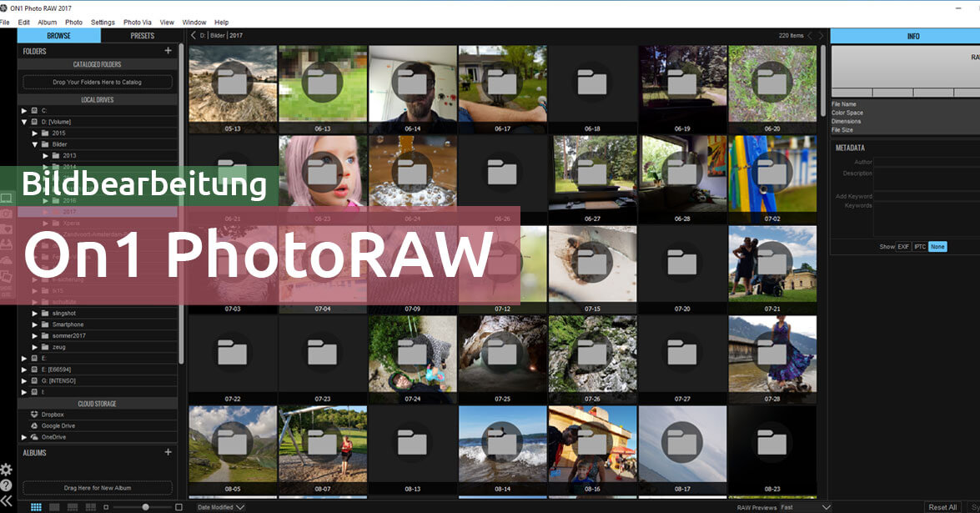Expand the OneDrive entry
Image resolution: width=980 pixels, height=513 pixels.
(x=24, y=437)
